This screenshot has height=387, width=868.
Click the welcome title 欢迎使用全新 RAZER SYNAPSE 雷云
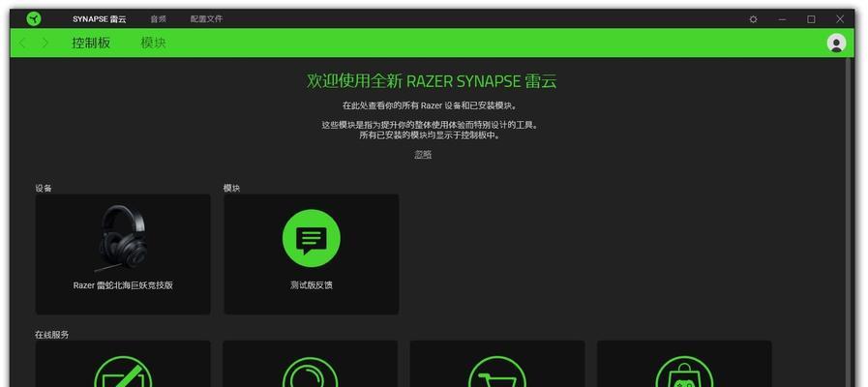click(x=432, y=82)
